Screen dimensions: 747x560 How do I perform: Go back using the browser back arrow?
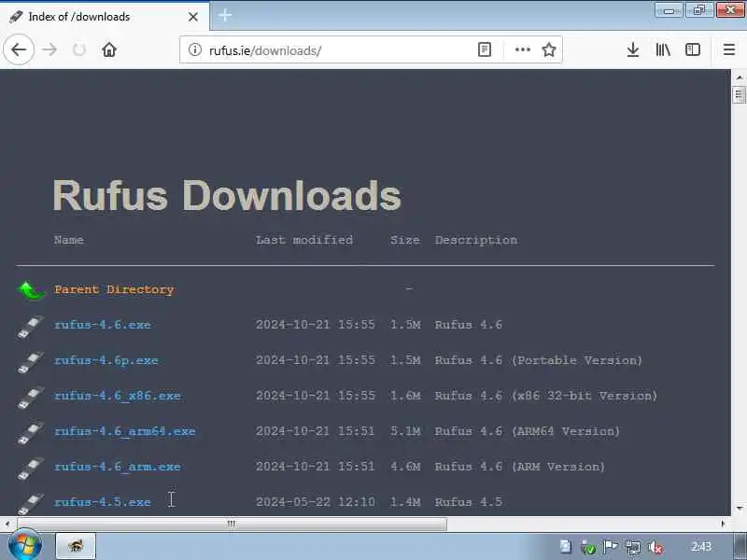click(x=19, y=49)
